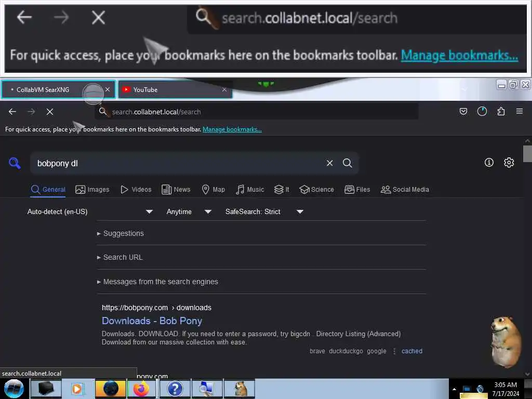Viewport: 532px width, 399px height.
Task: Launch Firefox from the taskbar
Action: pyautogui.click(x=141, y=389)
